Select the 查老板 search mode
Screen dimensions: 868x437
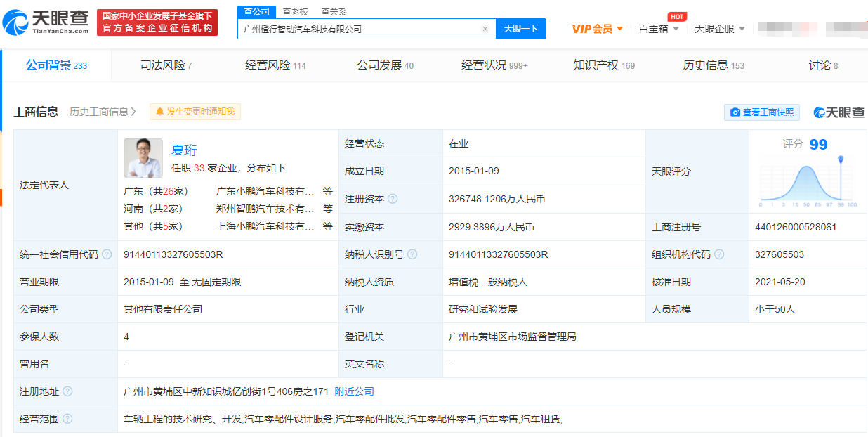point(295,12)
